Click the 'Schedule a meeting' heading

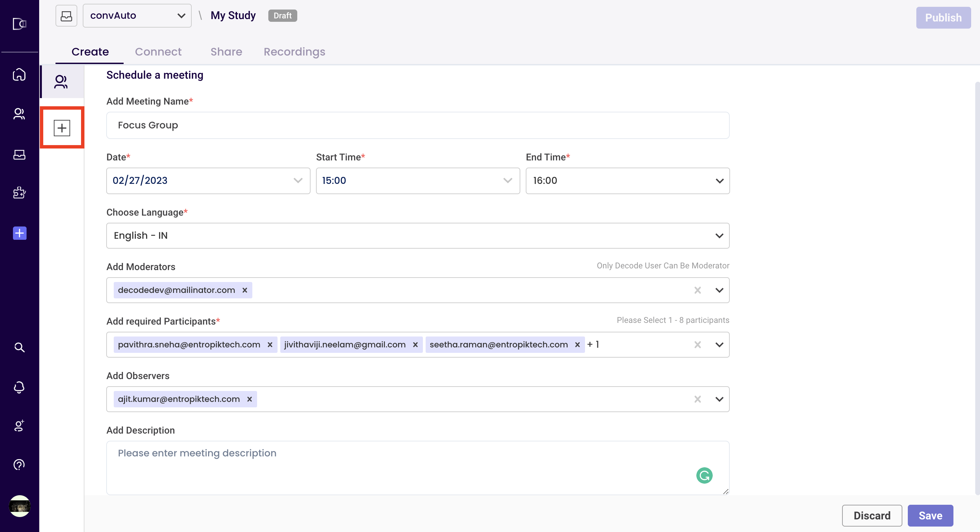point(155,75)
